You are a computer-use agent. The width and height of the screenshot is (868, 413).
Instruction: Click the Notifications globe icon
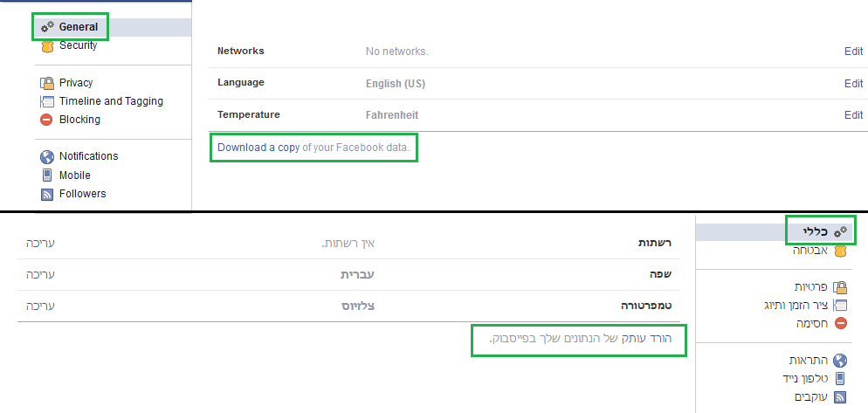click(47, 156)
